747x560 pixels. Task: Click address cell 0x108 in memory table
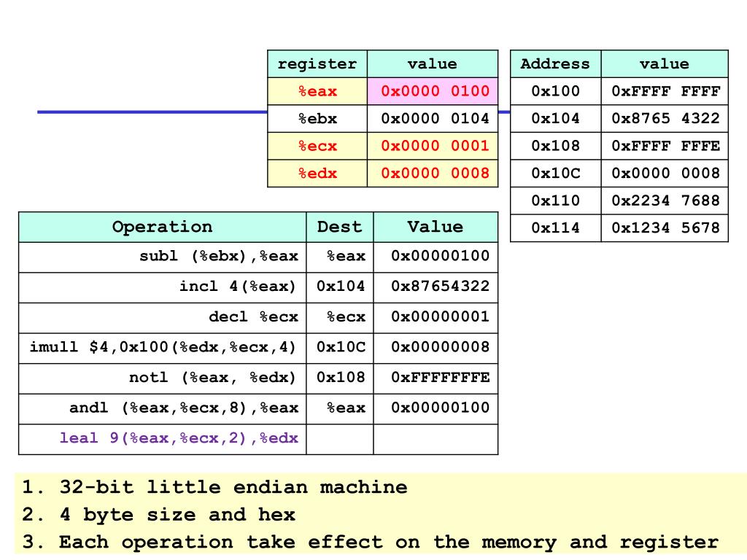pos(555,146)
